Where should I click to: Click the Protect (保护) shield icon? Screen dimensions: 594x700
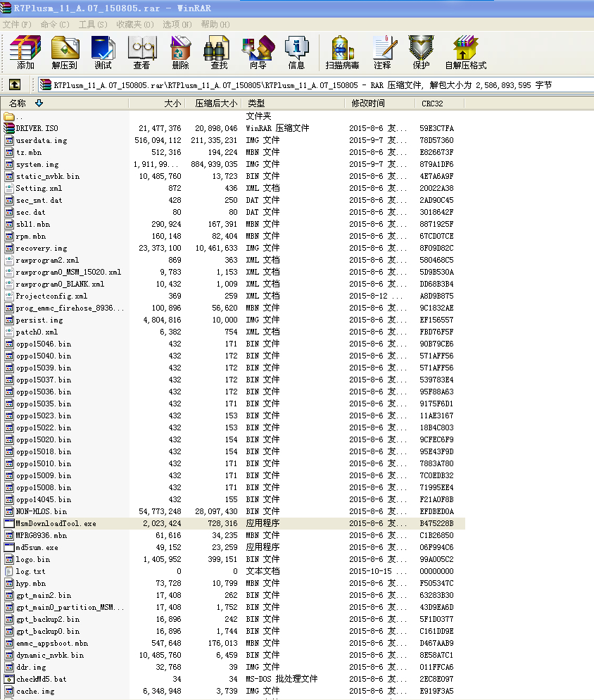(421, 52)
